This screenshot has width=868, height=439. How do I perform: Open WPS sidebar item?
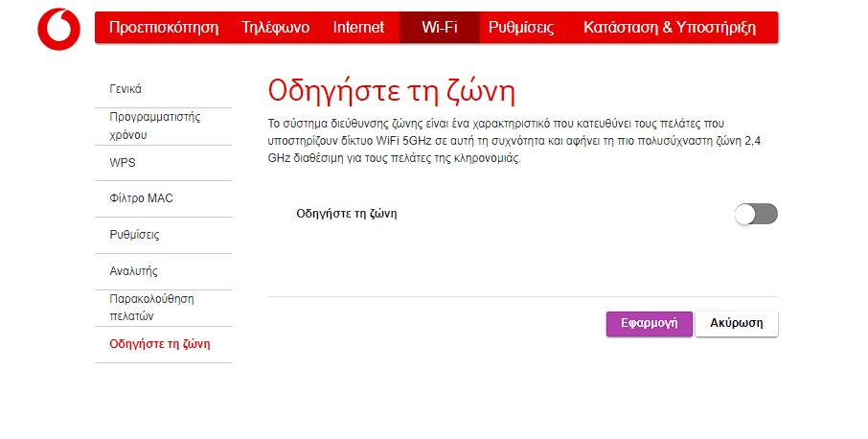(x=163, y=163)
